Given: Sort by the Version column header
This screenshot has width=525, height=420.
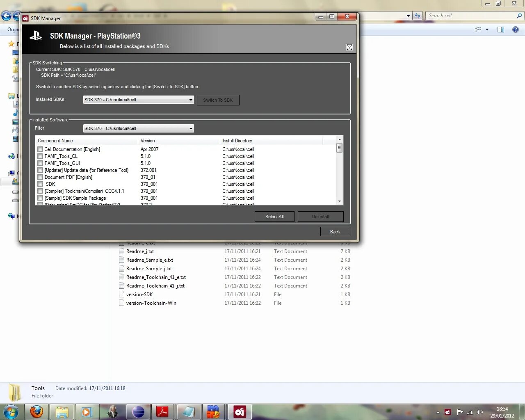Looking at the screenshot, I should pos(179,141).
